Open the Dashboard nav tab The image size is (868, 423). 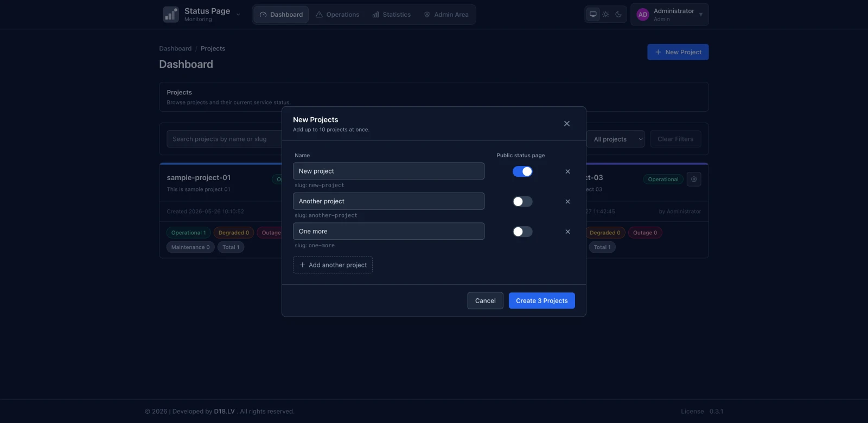pyautogui.click(x=281, y=15)
